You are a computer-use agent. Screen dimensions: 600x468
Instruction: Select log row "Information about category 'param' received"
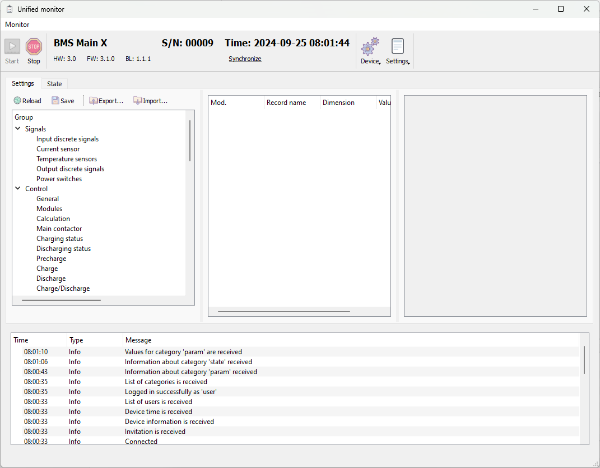click(x=295, y=372)
